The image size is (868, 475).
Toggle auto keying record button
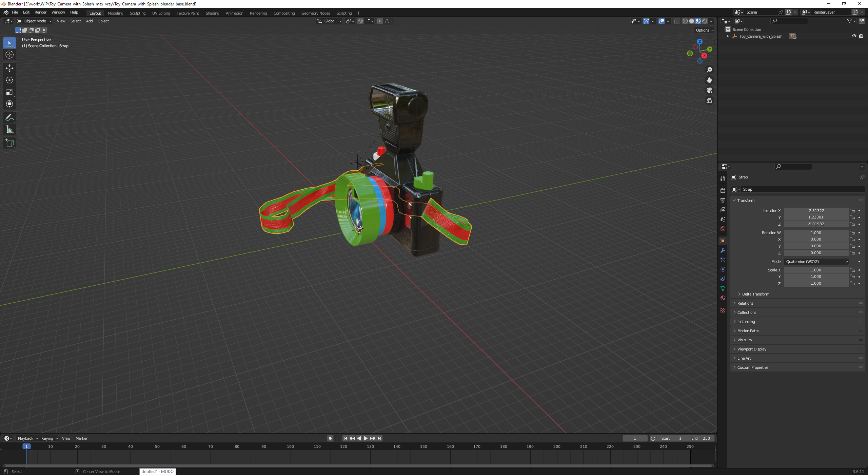coord(330,438)
